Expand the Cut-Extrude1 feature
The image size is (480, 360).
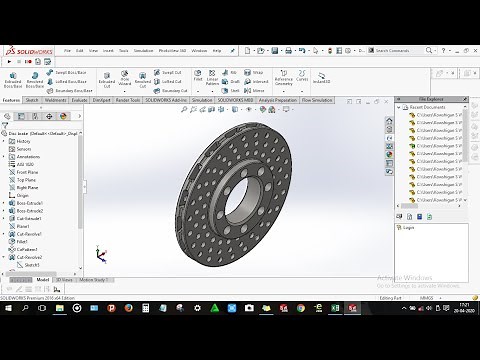pos(4,219)
